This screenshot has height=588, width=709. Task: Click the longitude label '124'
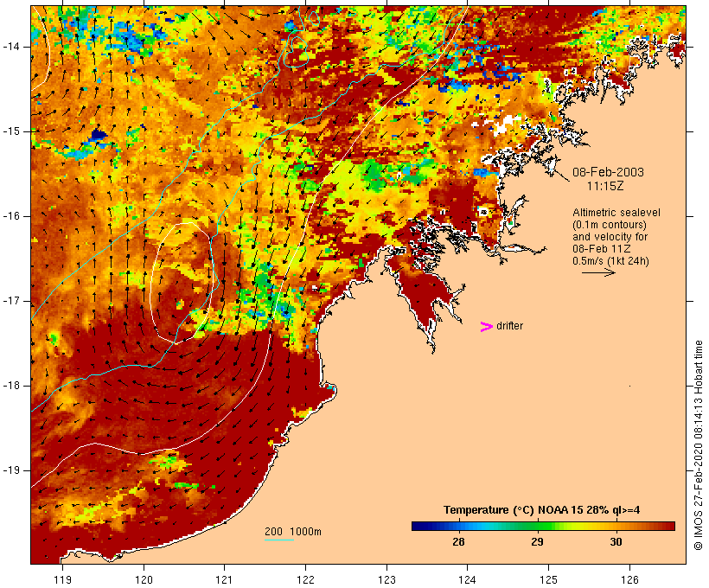point(467,580)
